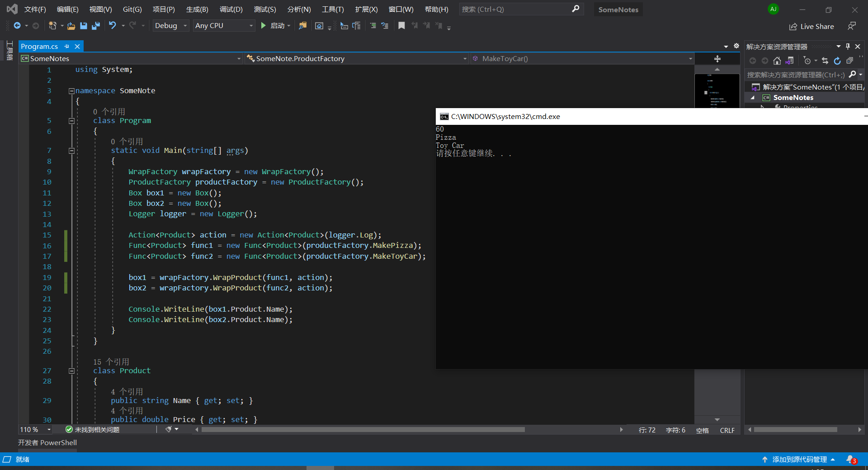Image resolution: width=868 pixels, height=470 pixels.
Task: Click the Open File folder icon
Action: point(71,26)
